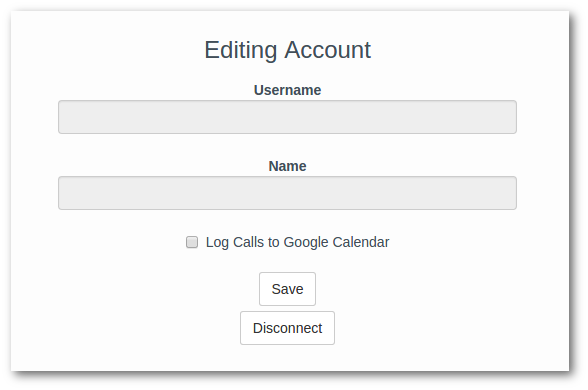Place cursor in the Name text box
Image resolution: width=588 pixels, height=390 pixels.
pos(287,193)
